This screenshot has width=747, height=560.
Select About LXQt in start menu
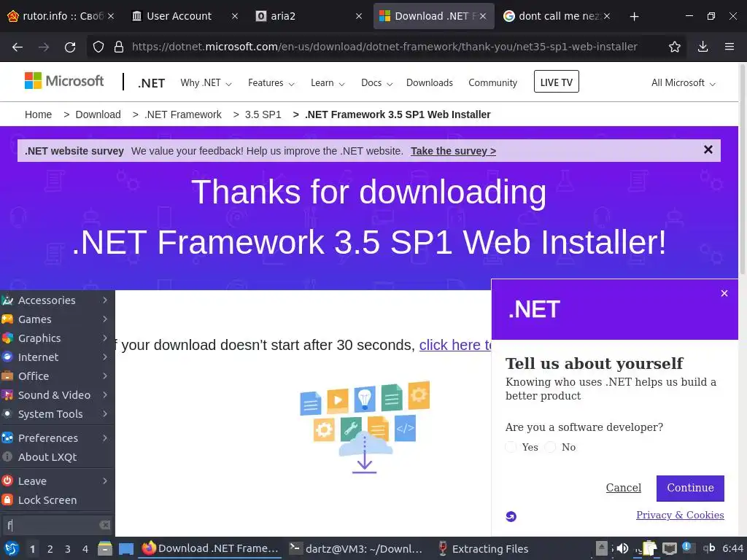pyautogui.click(x=56, y=456)
